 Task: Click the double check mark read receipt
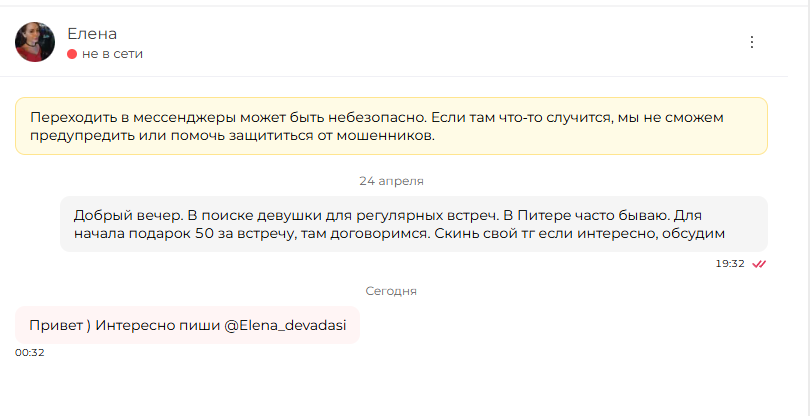pyautogui.click(x=759, y=264)
